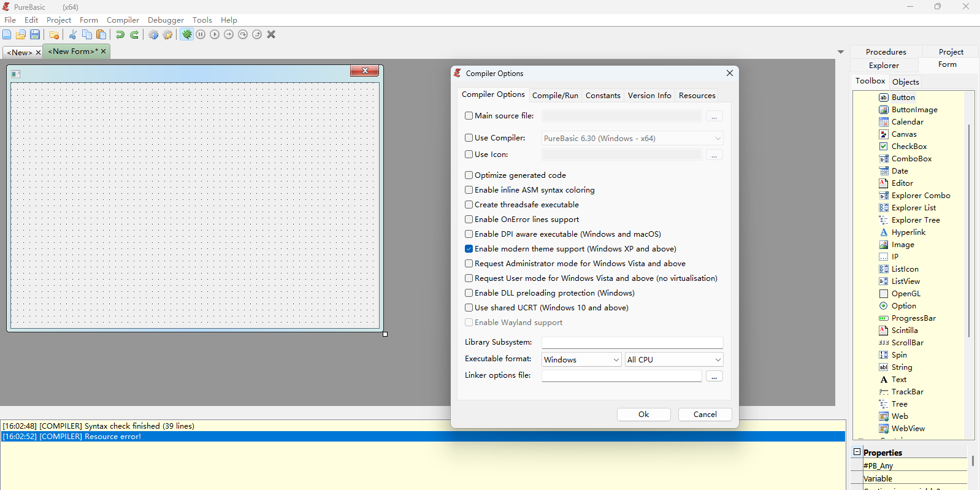
Task: Toggle the debugger green bug icon
Action: [186, 34]
